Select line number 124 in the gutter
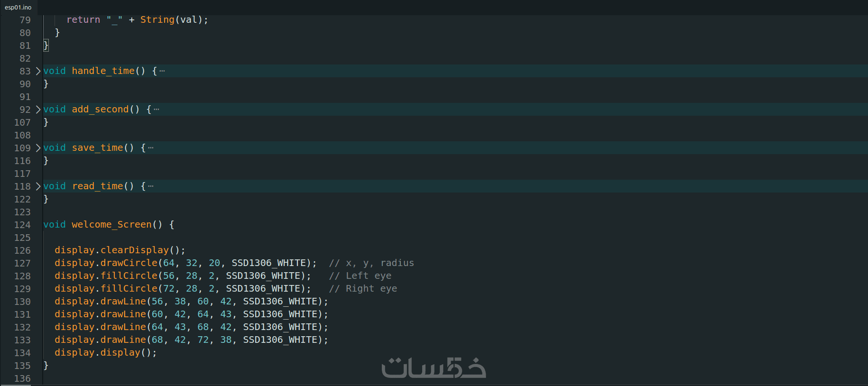868x386 pixels. 22,225
